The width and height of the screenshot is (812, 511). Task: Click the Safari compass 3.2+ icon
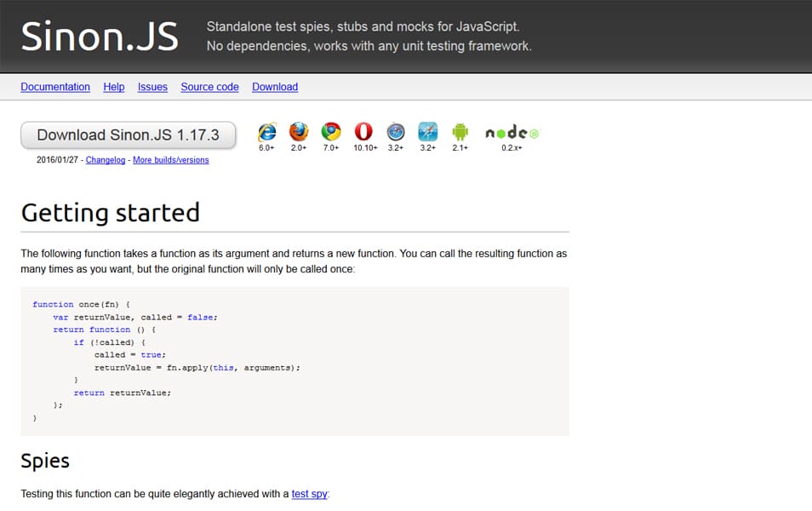[x=396, y=132]
